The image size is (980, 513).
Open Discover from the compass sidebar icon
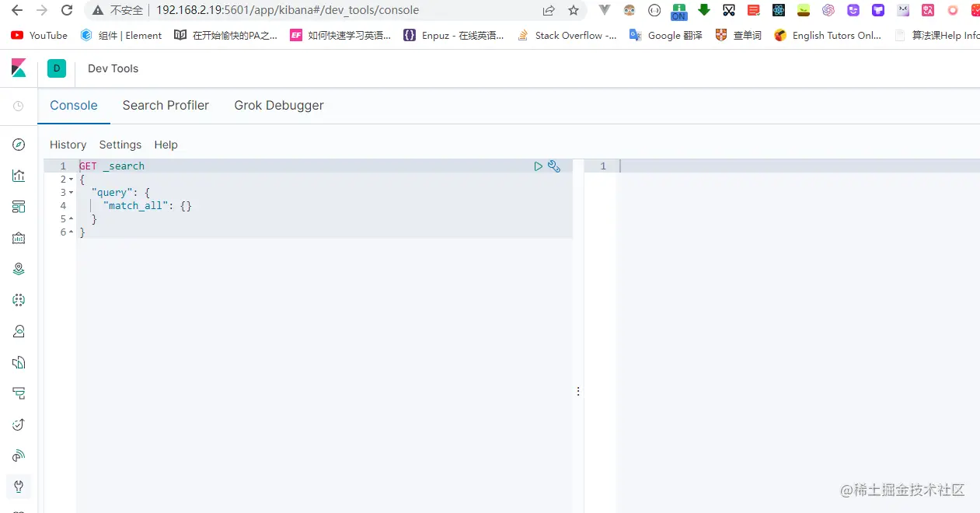[19, 145]
